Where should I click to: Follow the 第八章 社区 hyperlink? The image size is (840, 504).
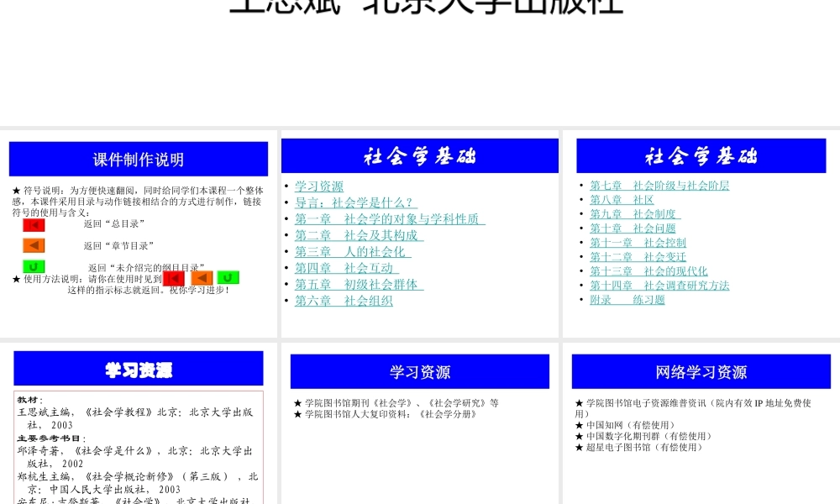coord(620,199)
